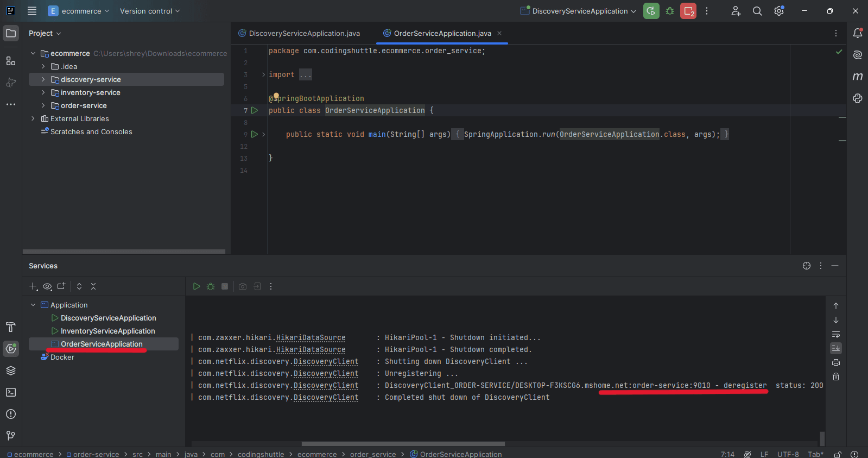868x458 pixels.
Task: Click the Project panel horizontal scrollbar
Action: coord(124,252)
